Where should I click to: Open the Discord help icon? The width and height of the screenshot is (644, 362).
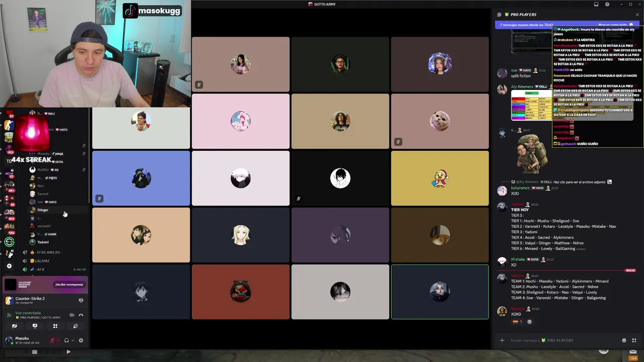coord(607,5)
